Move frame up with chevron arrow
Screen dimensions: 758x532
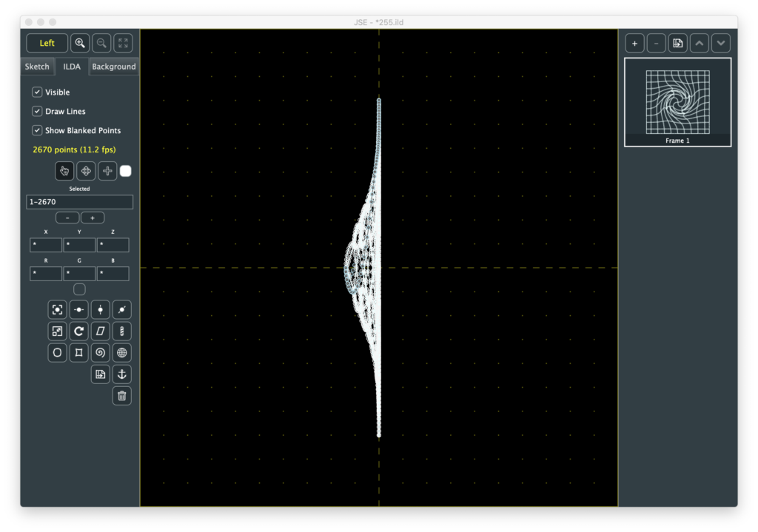tap(700, 43)
